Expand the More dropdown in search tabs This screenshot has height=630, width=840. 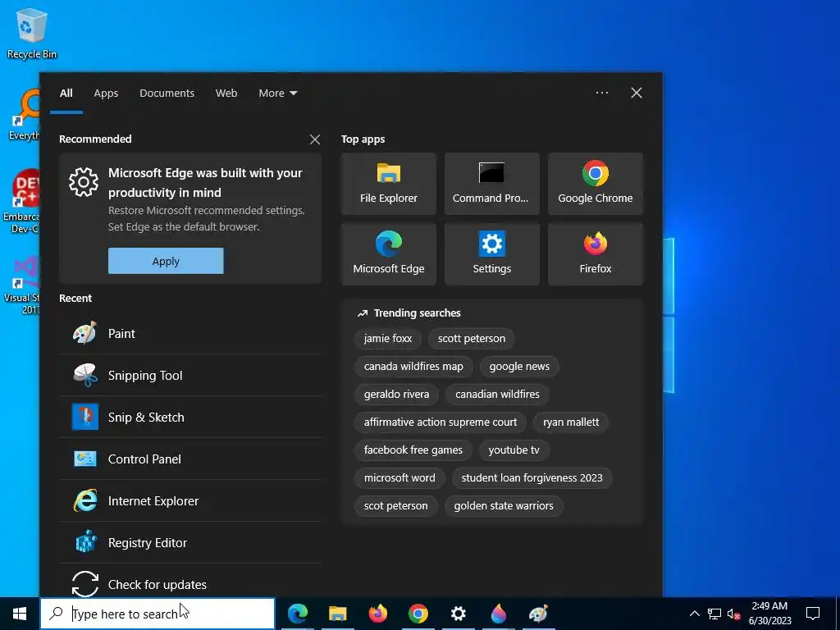pos(277,94)
